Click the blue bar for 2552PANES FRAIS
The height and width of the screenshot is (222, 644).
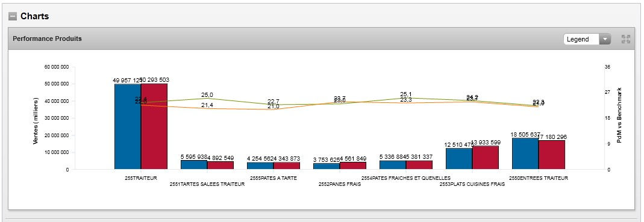tap(327, 166)
